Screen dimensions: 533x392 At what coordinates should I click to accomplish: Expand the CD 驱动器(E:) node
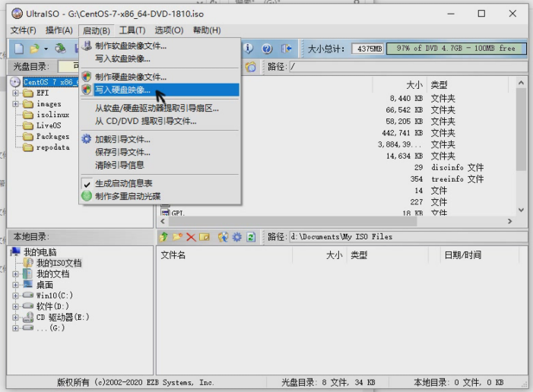(x=15, y=318)
